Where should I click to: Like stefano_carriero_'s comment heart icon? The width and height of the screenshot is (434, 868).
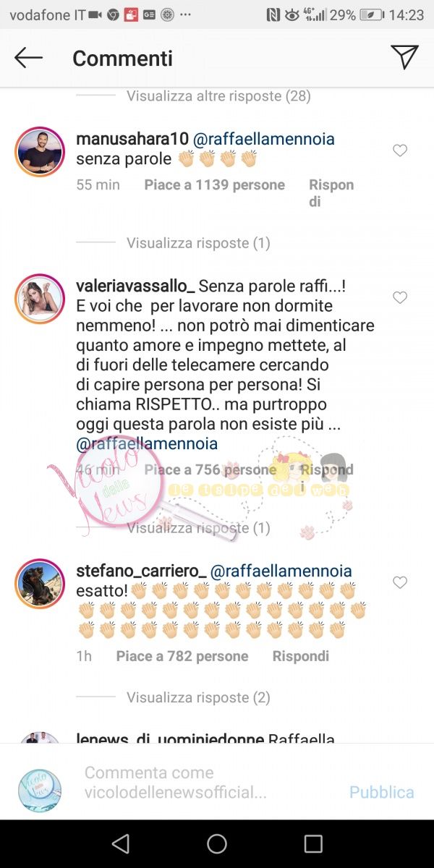[x=400, y=582]
